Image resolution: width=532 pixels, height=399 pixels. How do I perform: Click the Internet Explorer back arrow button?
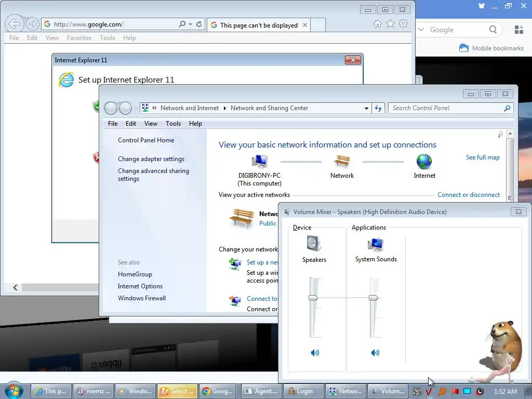[x=15, y=24]
